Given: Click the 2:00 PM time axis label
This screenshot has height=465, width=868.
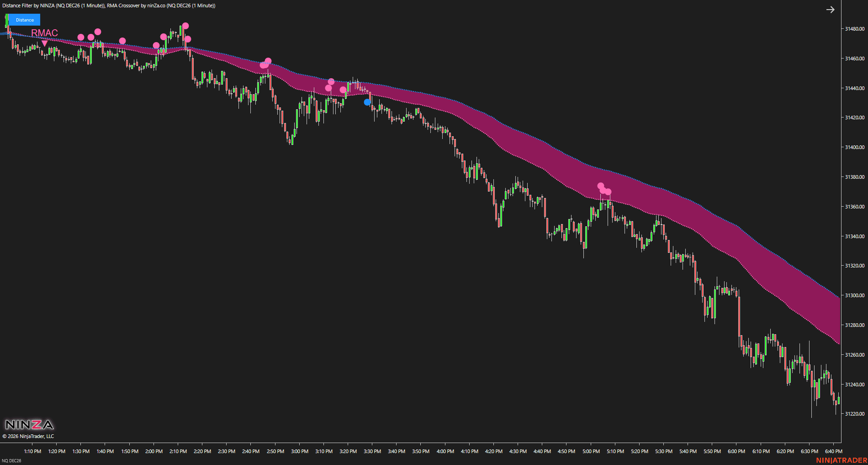Looking at the screenshot, I should pos(154,451).
